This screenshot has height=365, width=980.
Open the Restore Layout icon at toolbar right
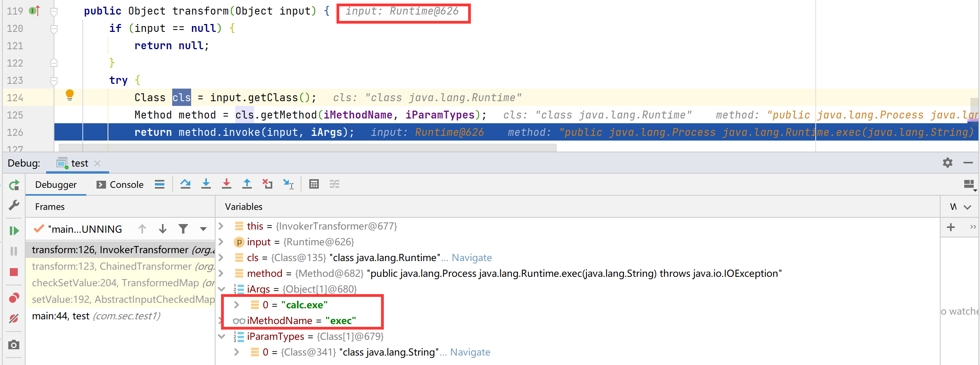(969, 184)
